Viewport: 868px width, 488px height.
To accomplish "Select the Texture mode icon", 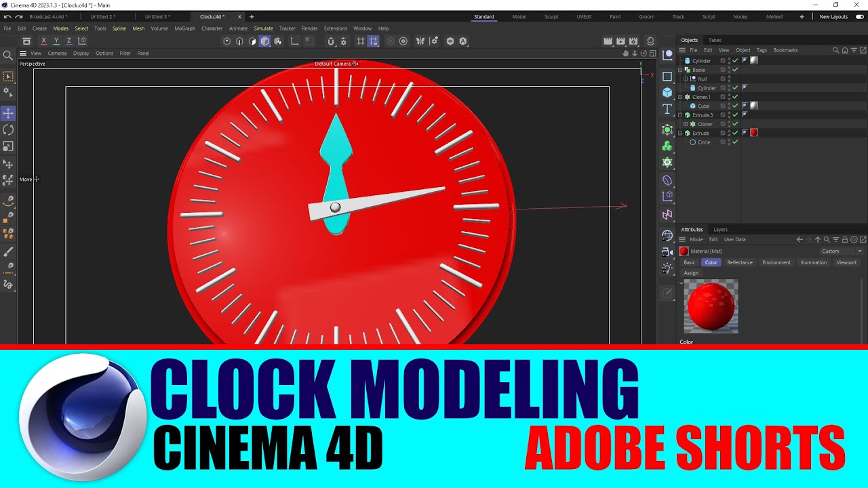I will (277, 41).
